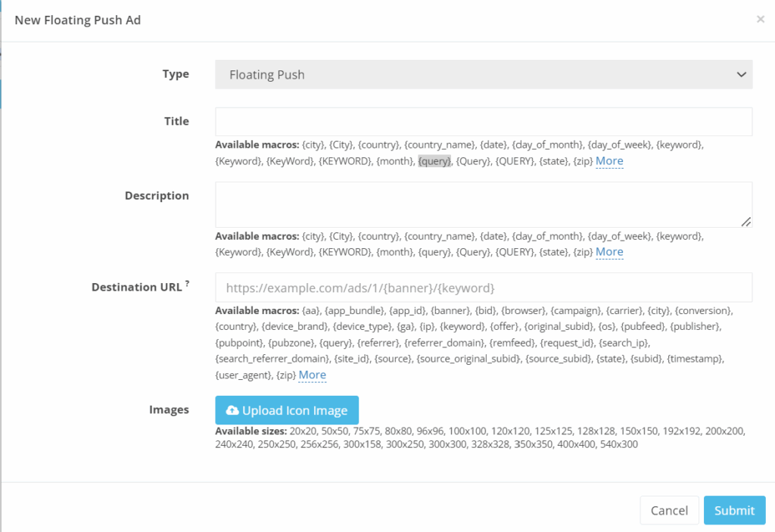
Task: Expand More macros under the Description field
Action: (609, 252)
